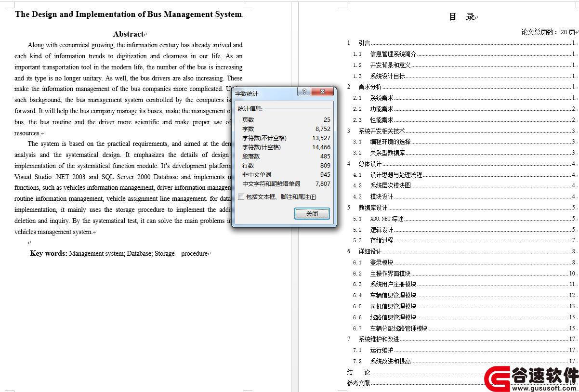
Task: Click the 'Abstract' heading
Action: [x=129, y=34]
